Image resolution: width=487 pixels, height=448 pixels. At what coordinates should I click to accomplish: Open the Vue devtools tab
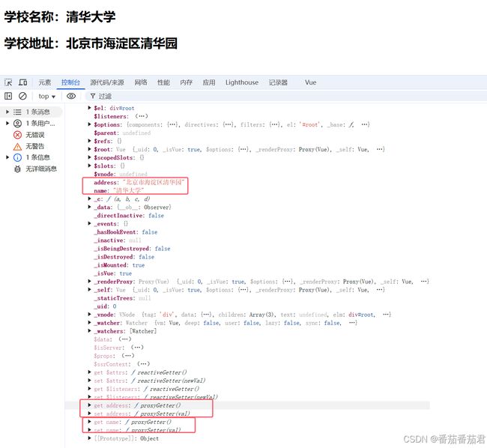pyautogui.click(x=311, y=82)
